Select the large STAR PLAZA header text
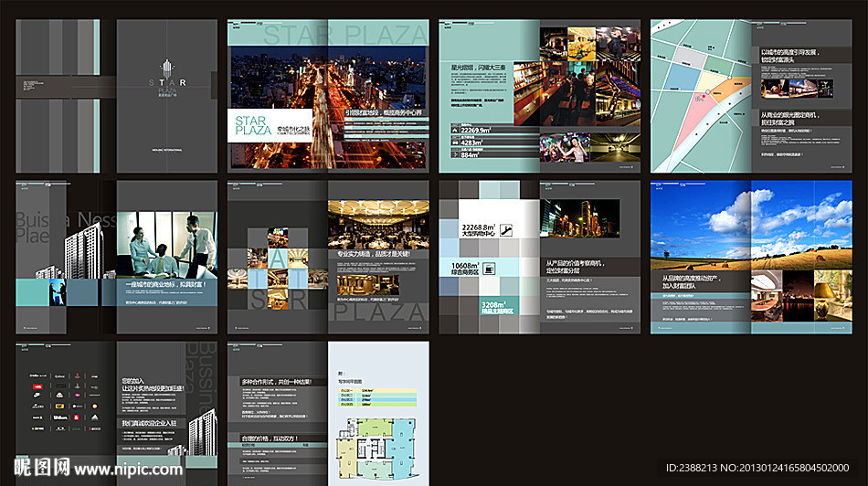The width and height of the screenshot is (868, 486). tap(344, 35)
